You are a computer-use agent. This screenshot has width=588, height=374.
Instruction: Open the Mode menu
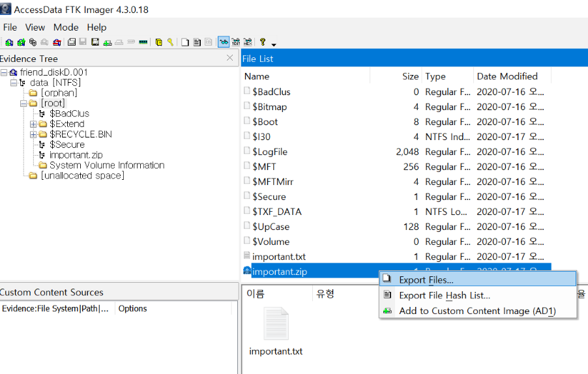(66, 27)
